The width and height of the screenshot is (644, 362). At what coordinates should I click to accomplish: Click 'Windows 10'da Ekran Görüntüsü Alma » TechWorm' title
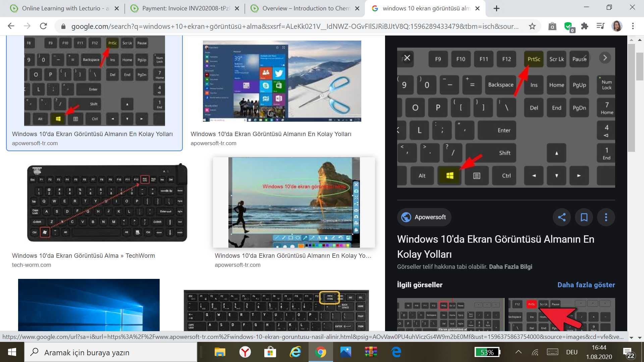[84, 256]
